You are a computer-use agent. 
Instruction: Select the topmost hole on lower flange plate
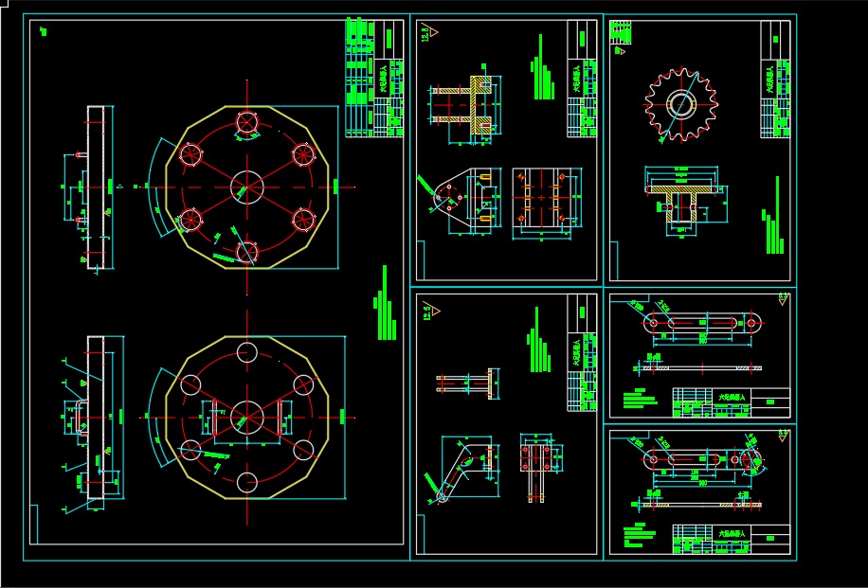tap(247, 352)
